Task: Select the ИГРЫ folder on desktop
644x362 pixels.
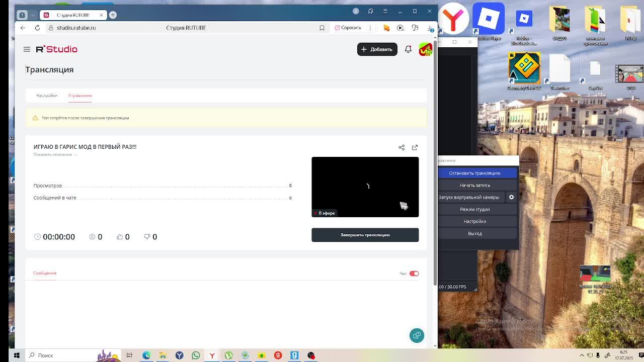Action: tap(630, 23)
